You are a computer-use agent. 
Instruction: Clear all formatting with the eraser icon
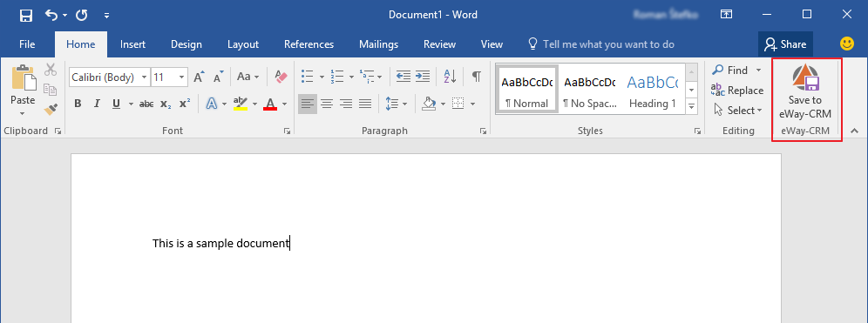pos(281,77)
